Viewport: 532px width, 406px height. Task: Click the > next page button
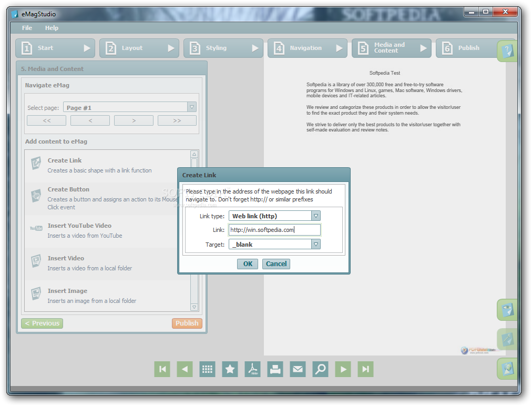pyautogui.click(x=134, y=120)
